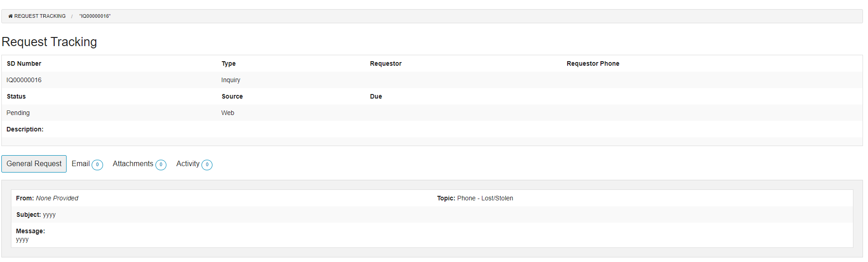The width and height of the screenshot is (868, 262).
Task: Switch to the Email tab
Action: coord(81,164)
